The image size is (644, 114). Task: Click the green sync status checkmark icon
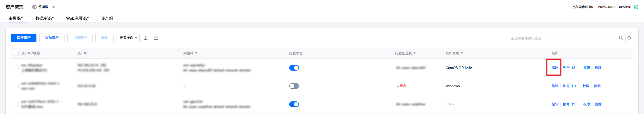(636, 7)
